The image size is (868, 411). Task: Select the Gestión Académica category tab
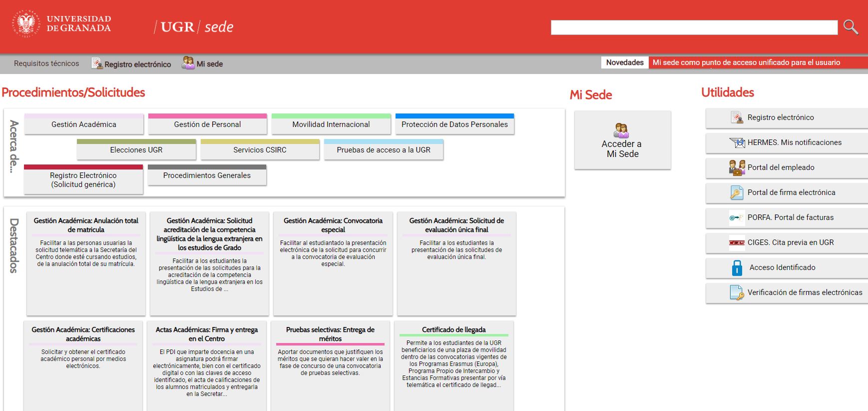84,124
